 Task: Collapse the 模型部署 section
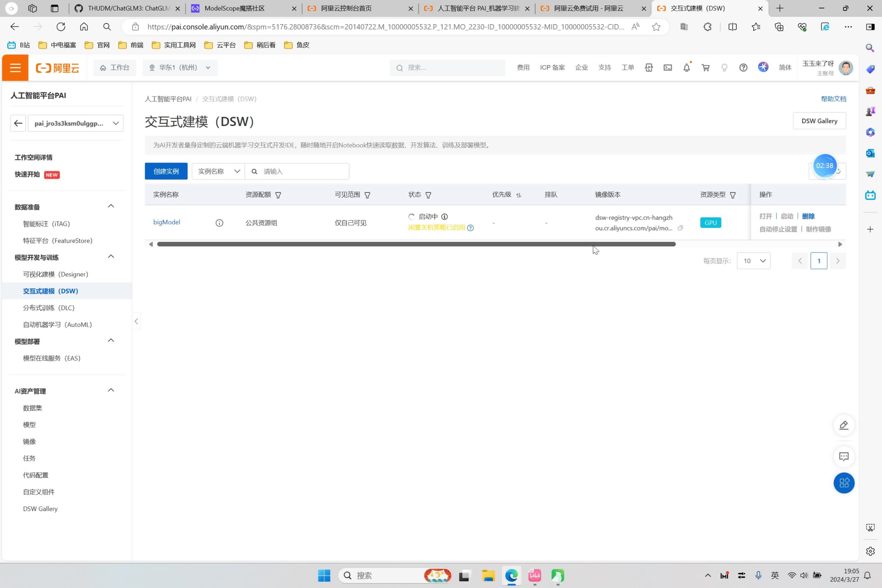pos(111,341)
